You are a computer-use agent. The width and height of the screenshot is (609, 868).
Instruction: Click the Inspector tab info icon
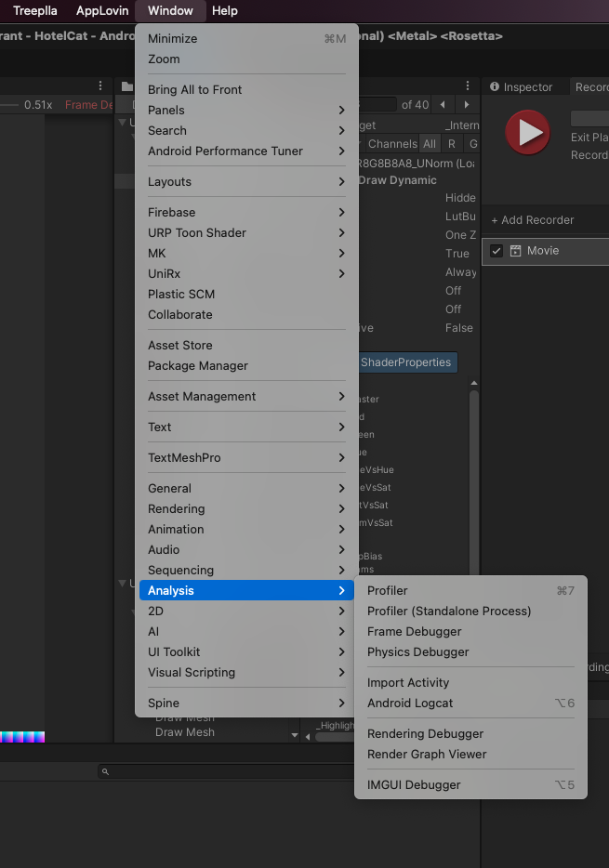(x=495, y=87)
